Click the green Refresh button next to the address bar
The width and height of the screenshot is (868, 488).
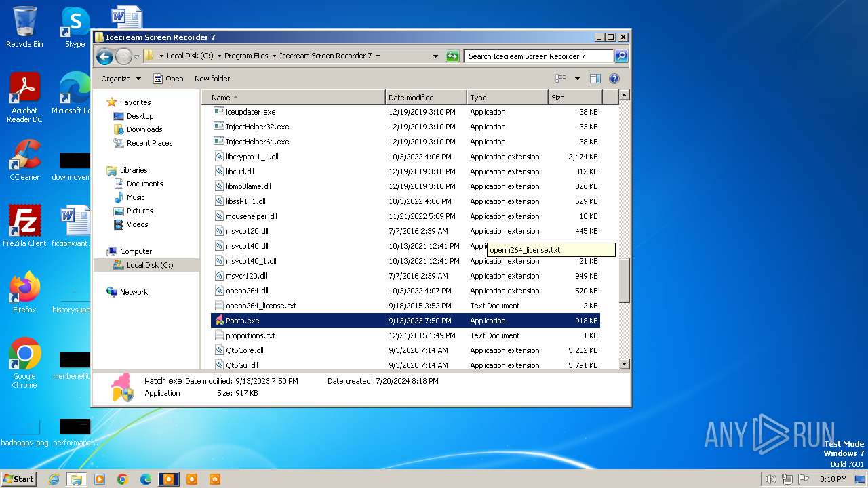pyautogui.click(x=452, y=56)
